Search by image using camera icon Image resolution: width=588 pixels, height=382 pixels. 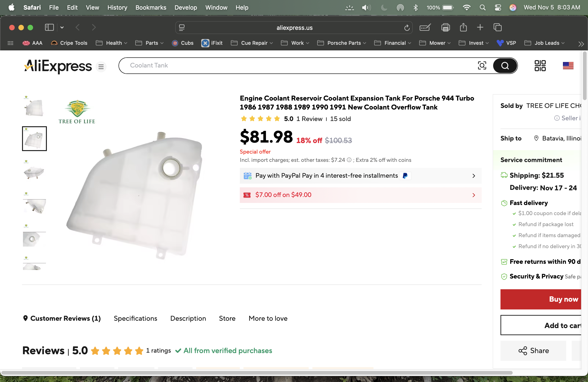pos(482,65)
